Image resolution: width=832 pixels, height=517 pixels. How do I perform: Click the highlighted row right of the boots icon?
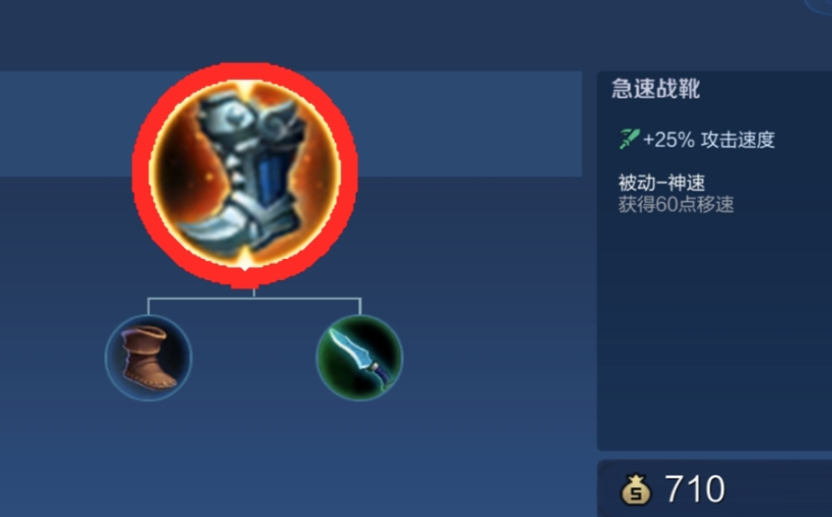point(470,124)
